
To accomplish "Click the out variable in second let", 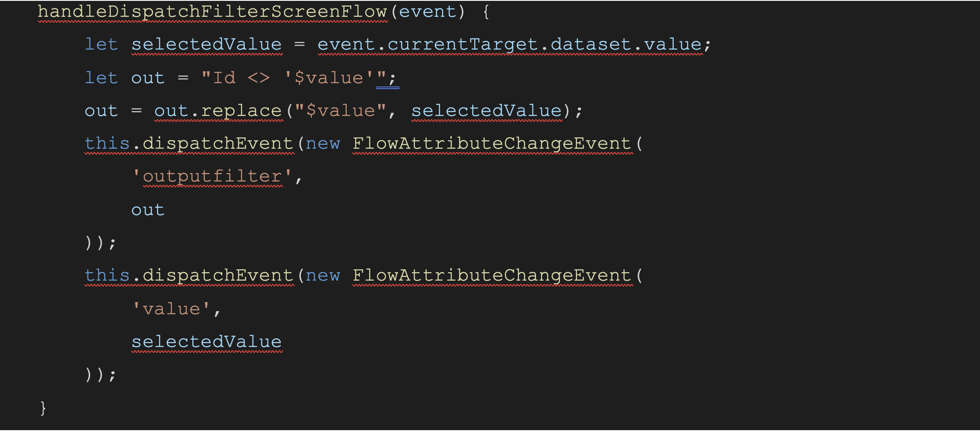I will click(x=148, y=78).
